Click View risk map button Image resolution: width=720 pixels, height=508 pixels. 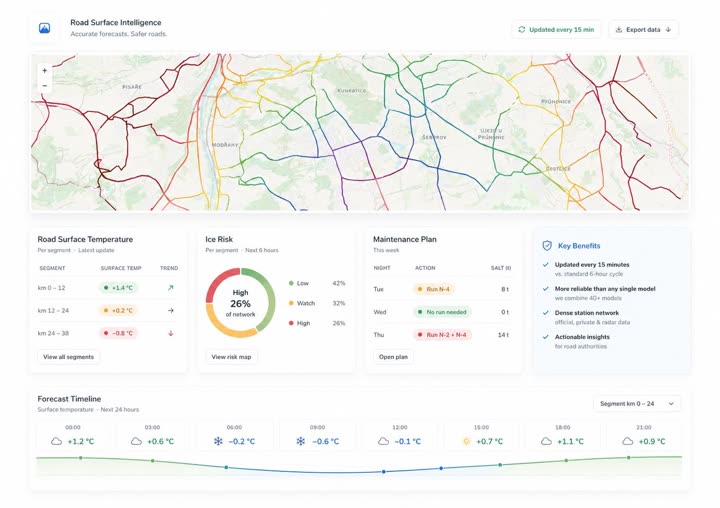click(231, 357)
